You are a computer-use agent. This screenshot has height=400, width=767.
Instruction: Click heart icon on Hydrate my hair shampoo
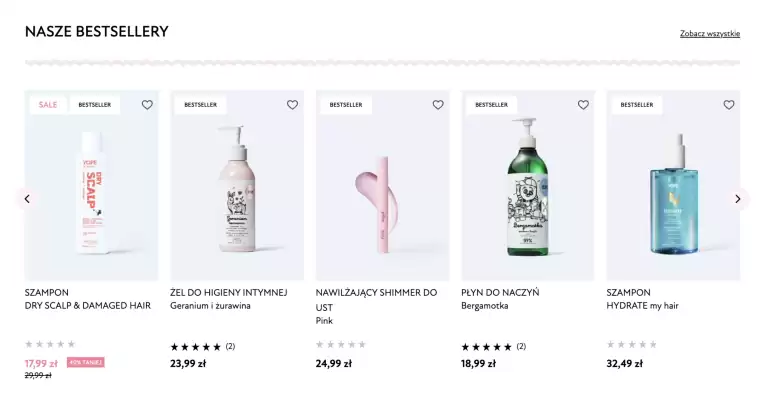coord(729,105)
